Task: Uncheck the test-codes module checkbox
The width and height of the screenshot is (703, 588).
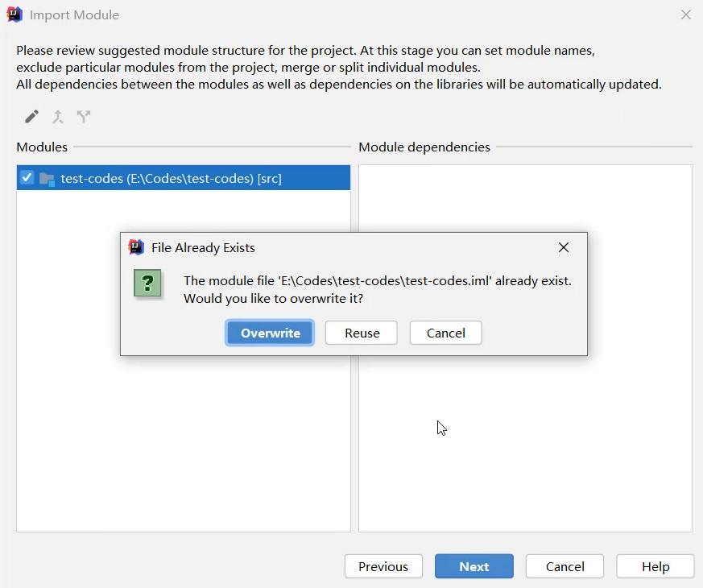Action: coord(27,178)
